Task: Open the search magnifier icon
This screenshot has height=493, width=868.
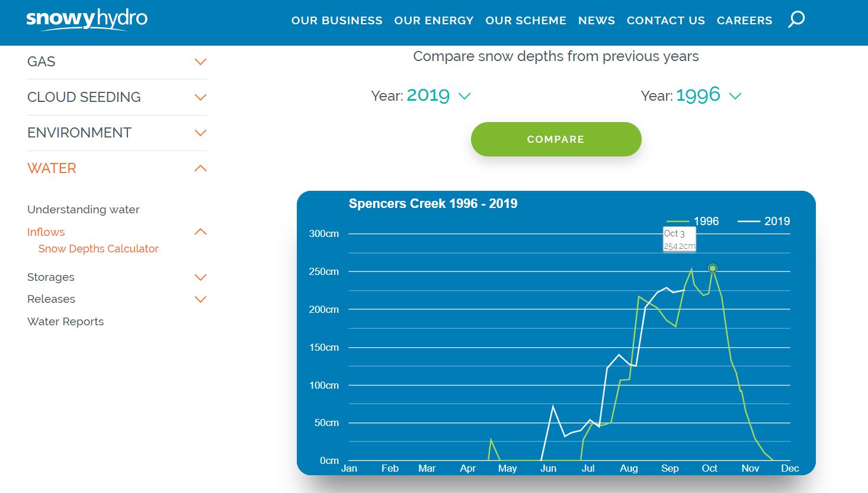Action: (x=796, y=20)
